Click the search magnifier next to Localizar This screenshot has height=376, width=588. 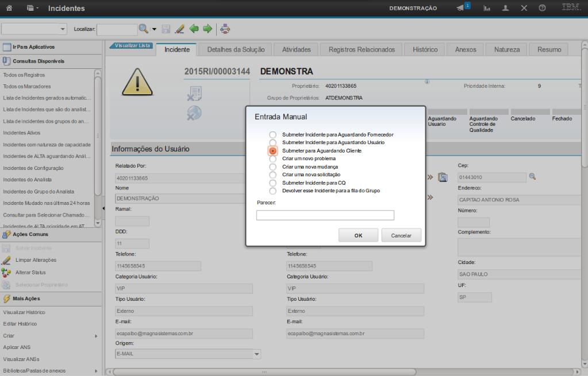pyautogui.click(x=143, y=29)
